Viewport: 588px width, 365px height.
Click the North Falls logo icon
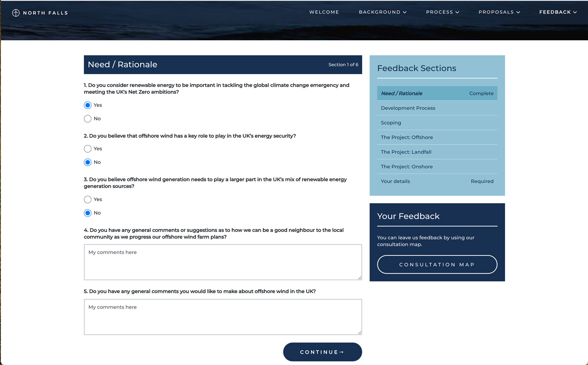(16, 12)
